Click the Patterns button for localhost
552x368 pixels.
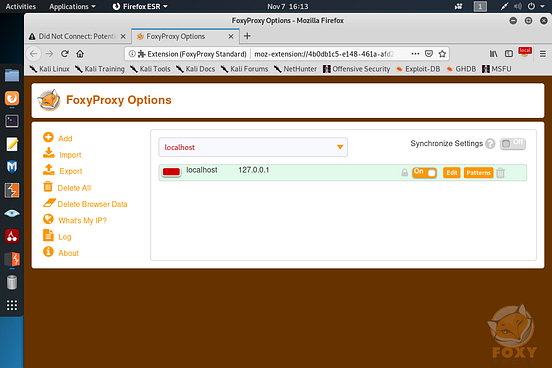478,173
